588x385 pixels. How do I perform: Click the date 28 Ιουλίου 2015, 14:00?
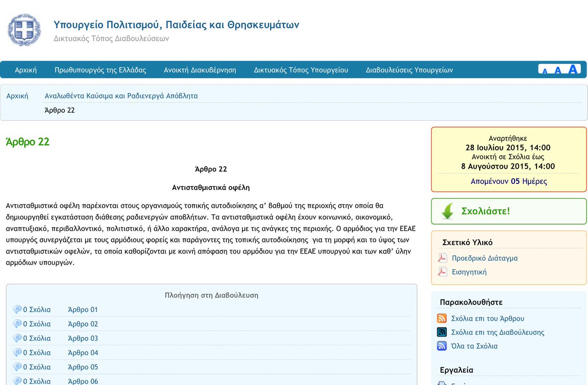point(508,148)
